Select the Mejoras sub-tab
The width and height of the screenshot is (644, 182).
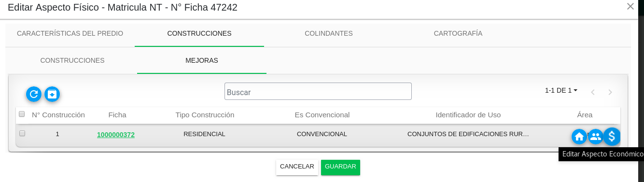pyautogui.click(x=202, y=60)
